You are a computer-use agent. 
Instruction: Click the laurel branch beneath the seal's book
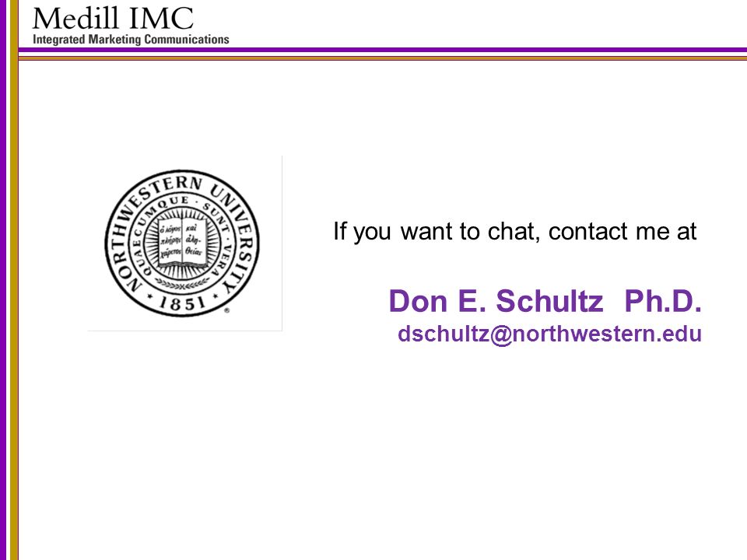tap(181, 284)
